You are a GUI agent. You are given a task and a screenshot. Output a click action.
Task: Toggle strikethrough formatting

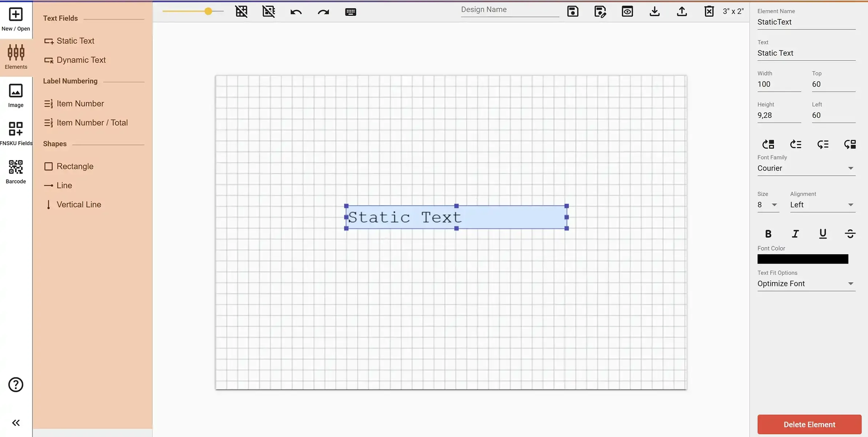[x=850, y=234]
